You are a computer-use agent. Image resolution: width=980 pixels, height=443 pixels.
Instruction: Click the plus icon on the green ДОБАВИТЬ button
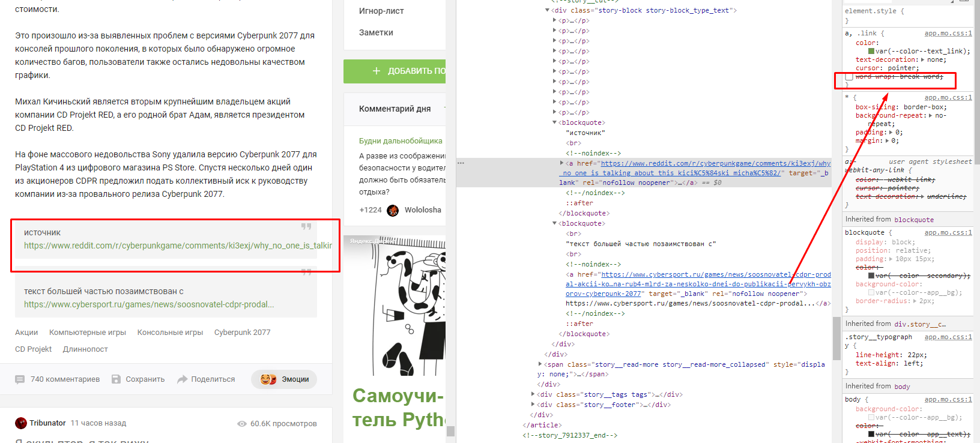coord(377,71)
